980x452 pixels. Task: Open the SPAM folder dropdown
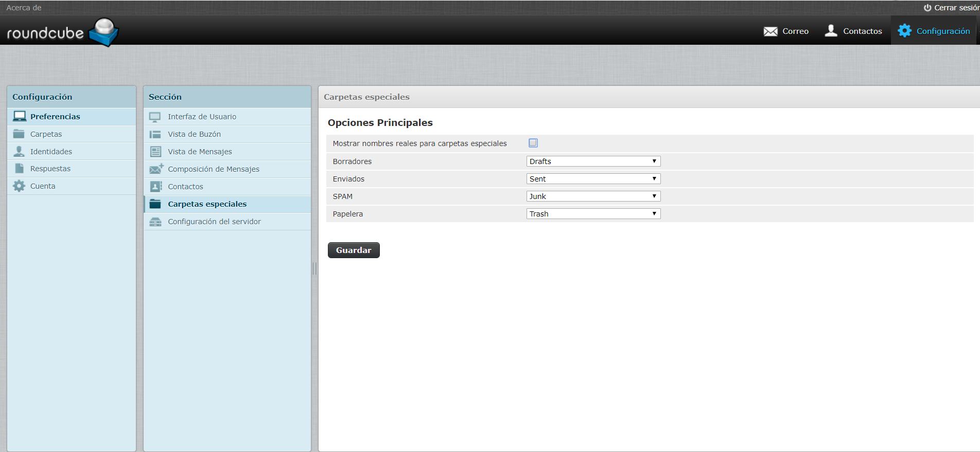[x=593, y=196]
